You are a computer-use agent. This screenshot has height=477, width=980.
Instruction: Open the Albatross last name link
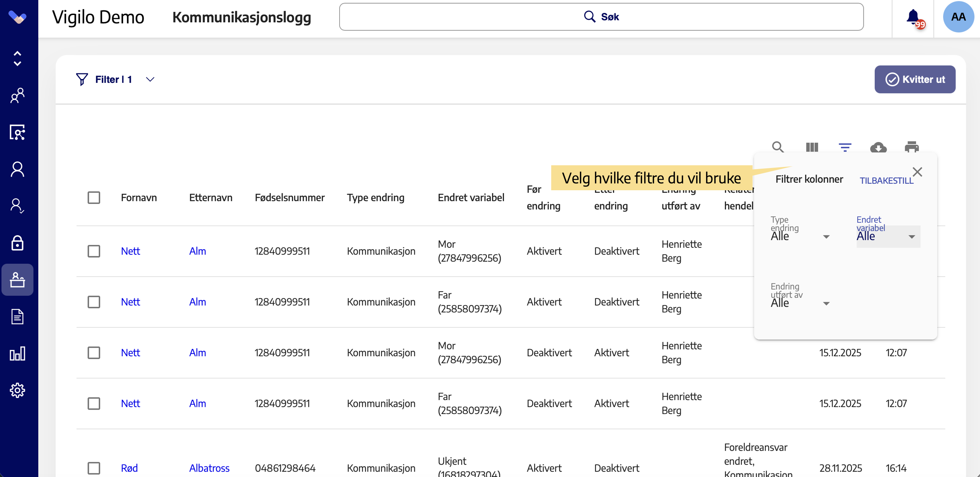pyautogui.click(x=209, y=468)
